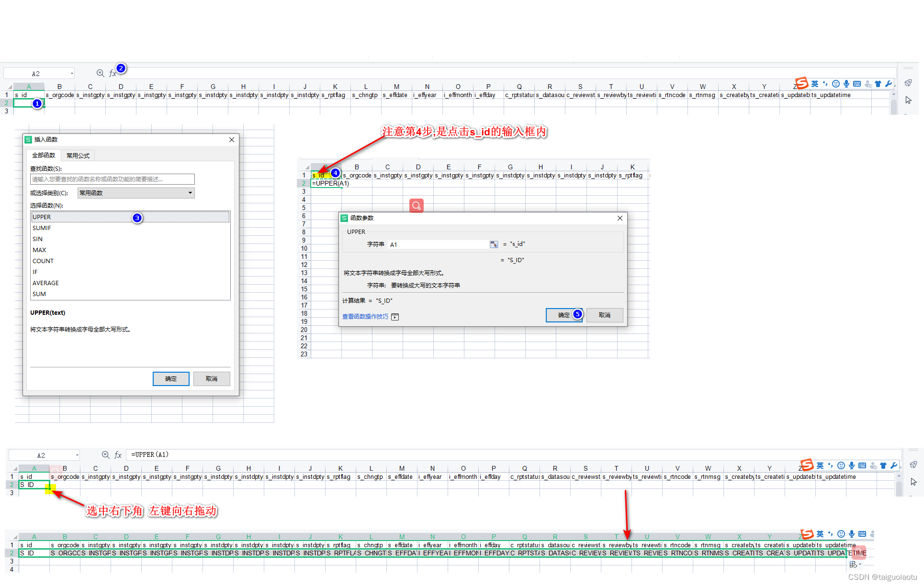Click the 查看函数操作技巧 video icon

395,317
